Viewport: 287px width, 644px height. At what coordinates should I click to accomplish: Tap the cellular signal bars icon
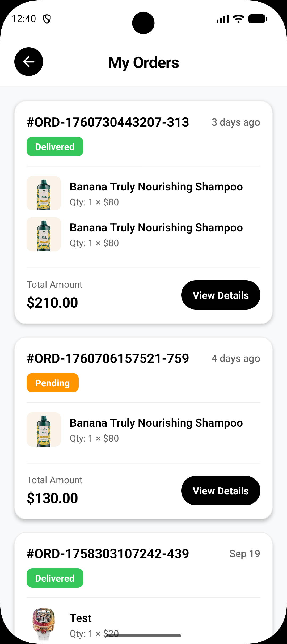point(222,19)
